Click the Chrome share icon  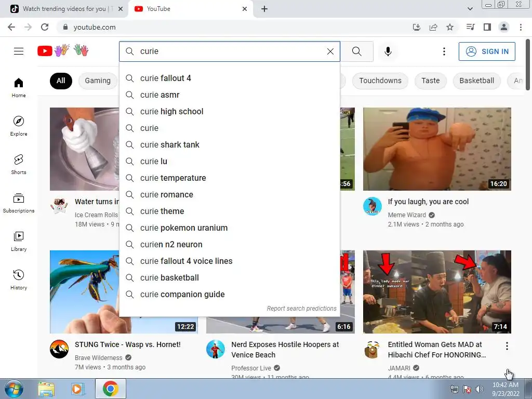pos(433,27)
